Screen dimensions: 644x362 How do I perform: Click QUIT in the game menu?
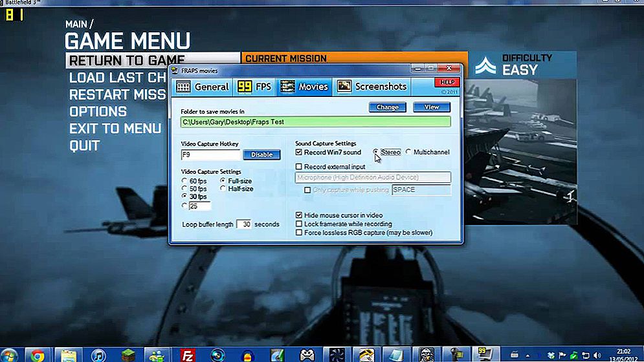[x=85, y=145]
